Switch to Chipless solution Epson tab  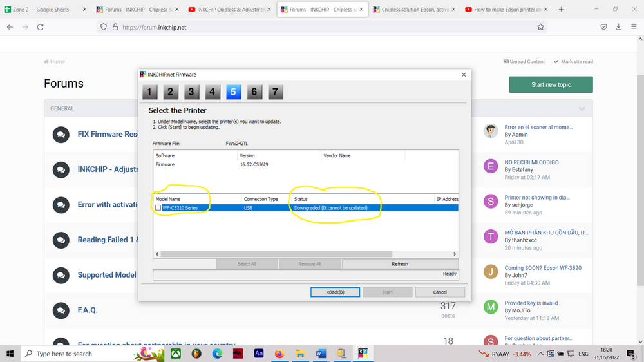[x=411, y=10]
